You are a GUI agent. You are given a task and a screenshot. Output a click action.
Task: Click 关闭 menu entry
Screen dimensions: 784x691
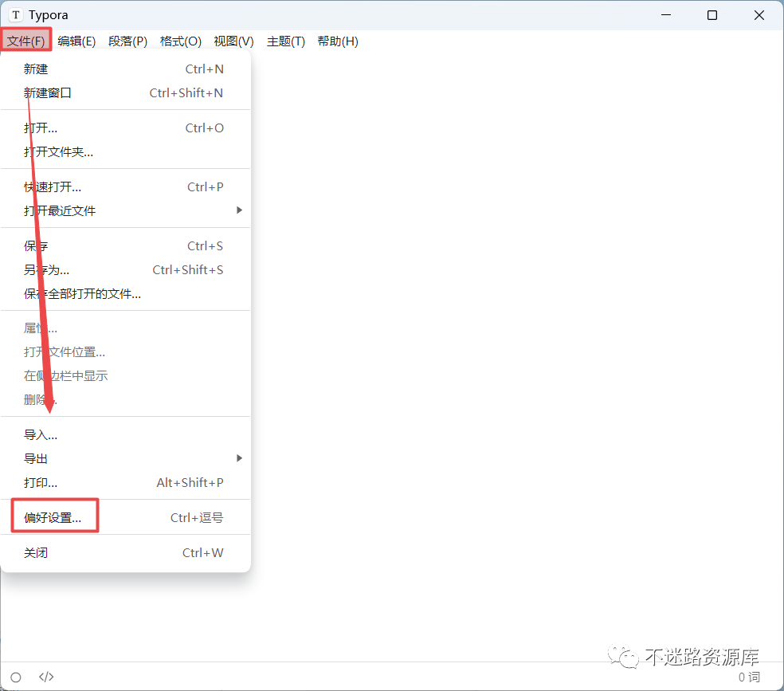point(125,553)
